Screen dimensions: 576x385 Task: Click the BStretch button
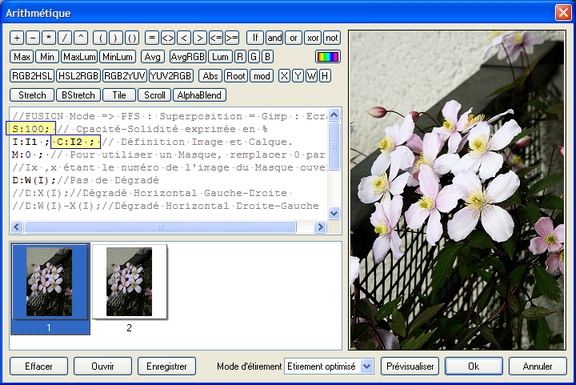pyautogui.click(x=78, y=95)
